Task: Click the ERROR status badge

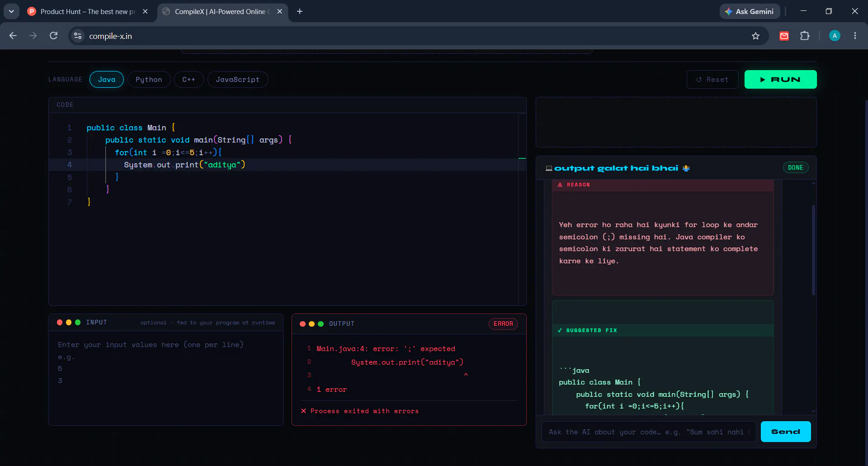Action: [x=503, y=324]
